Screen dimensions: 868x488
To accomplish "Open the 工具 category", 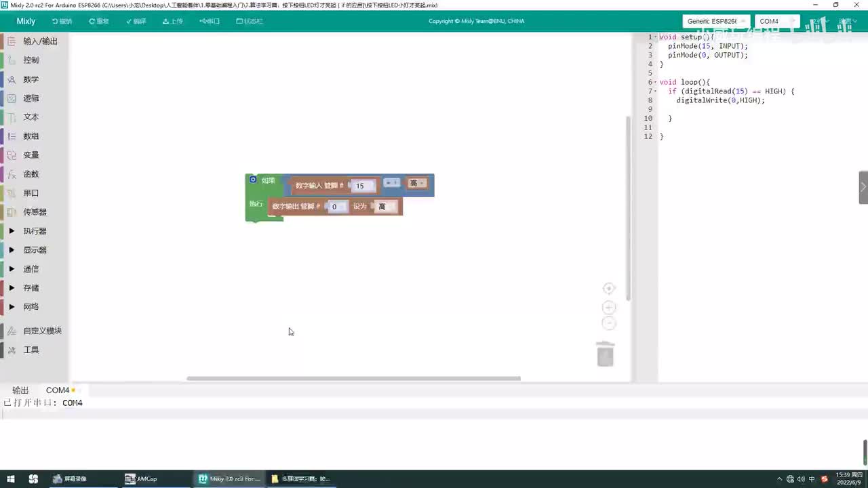I will click(x=34, y=350).
